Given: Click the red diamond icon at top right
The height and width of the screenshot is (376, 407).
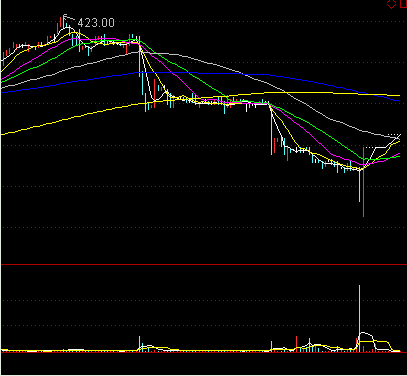Looking at the screenshot, I should 391,4.
